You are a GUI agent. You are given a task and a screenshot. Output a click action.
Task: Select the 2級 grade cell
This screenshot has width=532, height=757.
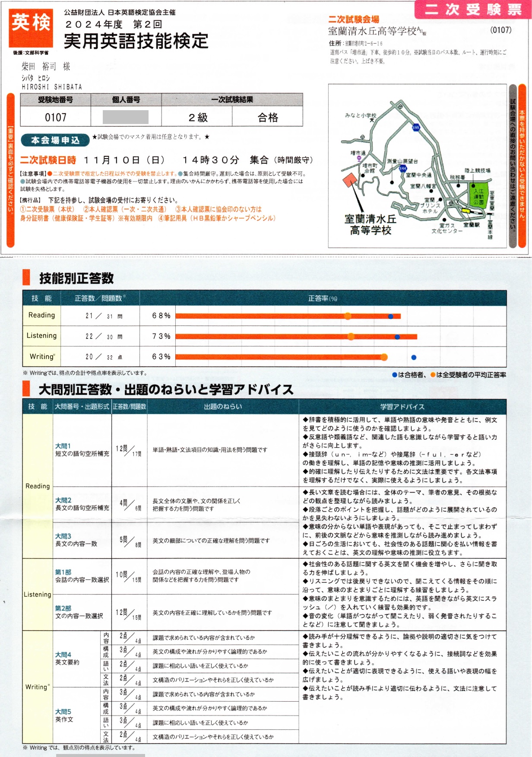point(197,117)
